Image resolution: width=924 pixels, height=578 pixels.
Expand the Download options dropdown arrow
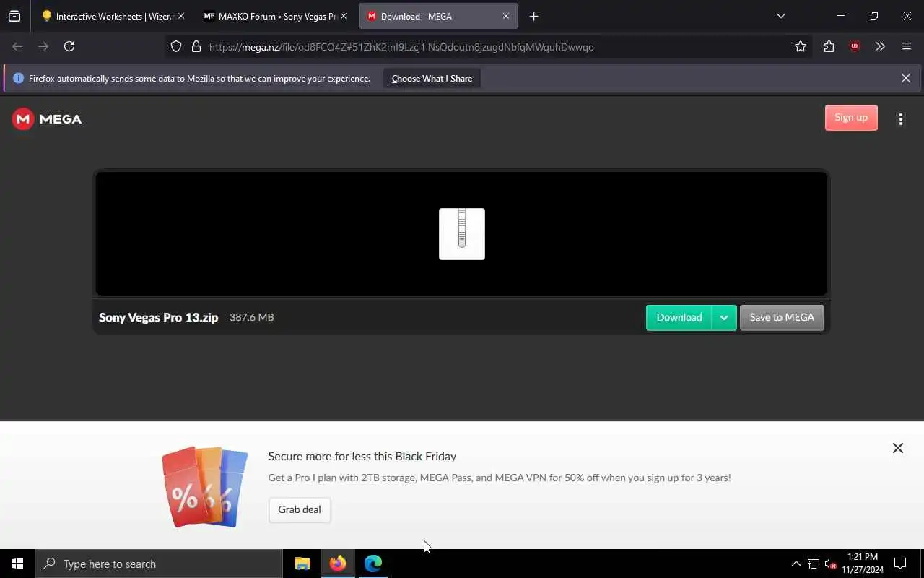point(724,318)
